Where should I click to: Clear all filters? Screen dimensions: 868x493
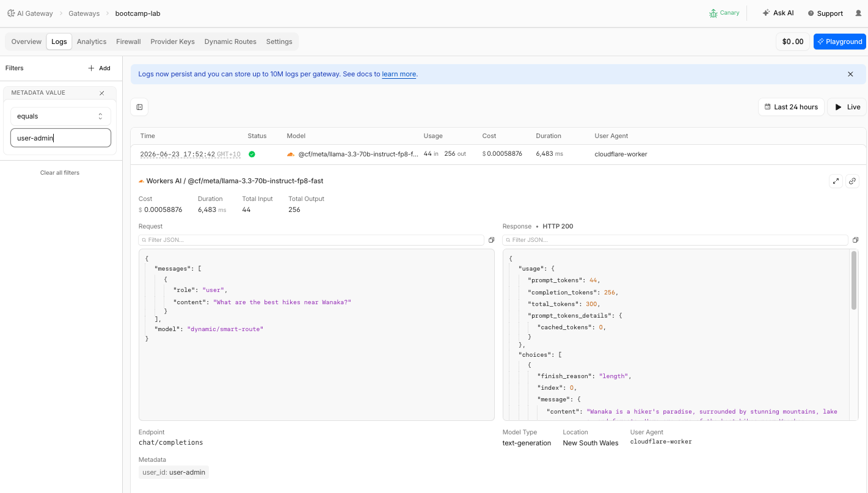(60, 173)
